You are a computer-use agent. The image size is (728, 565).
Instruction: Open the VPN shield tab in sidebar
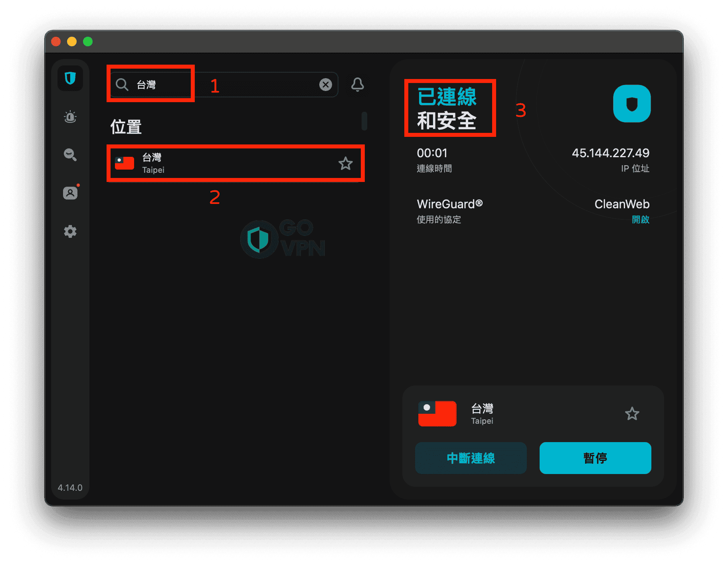pyautogui.click(x=70, y=78)
